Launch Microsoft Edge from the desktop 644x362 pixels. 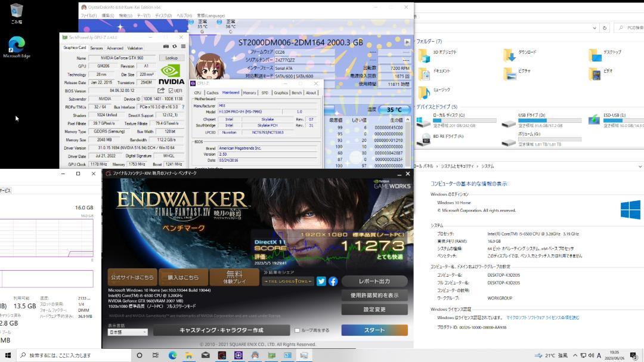(17, 47)
